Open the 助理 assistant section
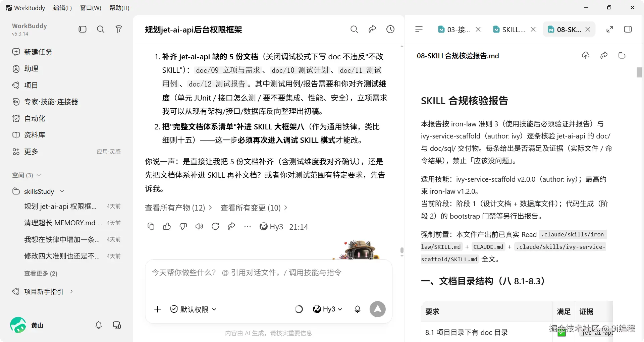The height and width of the screenshot is (342, 644). [x=25, y=69]
